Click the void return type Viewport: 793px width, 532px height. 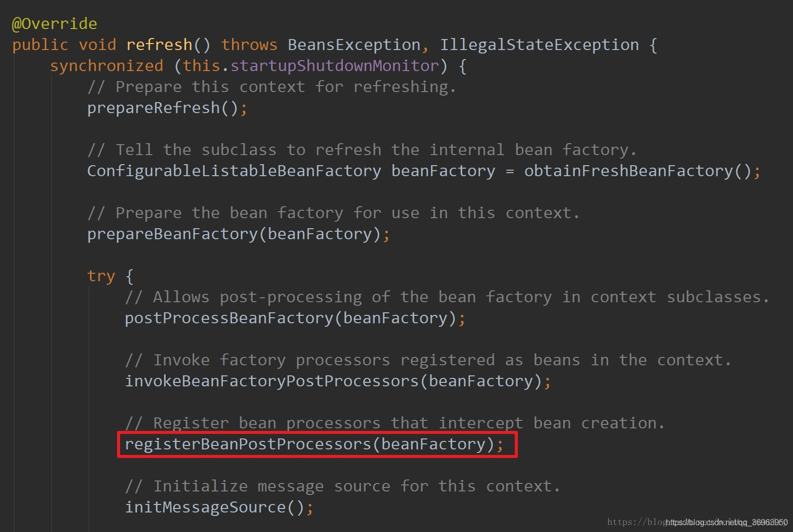click(98, 45)
